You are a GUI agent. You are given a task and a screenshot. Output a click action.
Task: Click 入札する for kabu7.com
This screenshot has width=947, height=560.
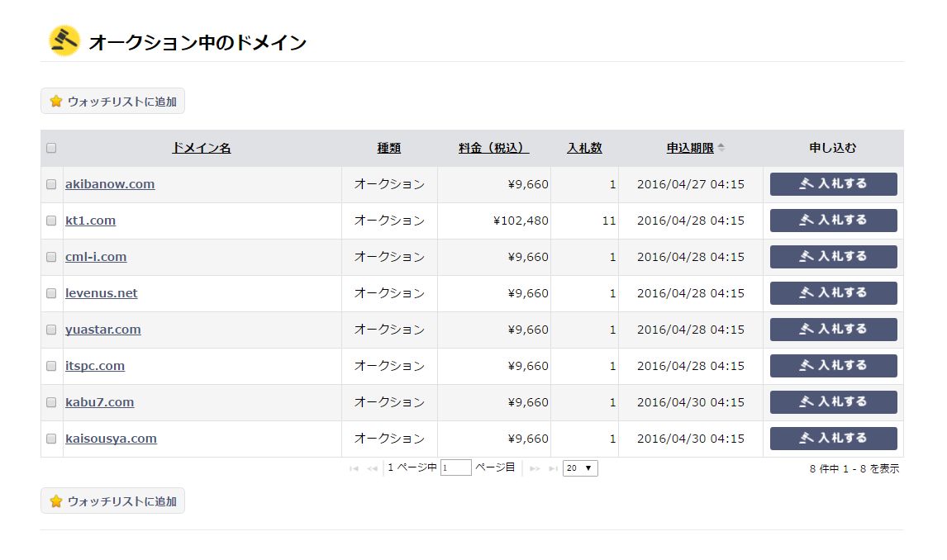[834, 402]
